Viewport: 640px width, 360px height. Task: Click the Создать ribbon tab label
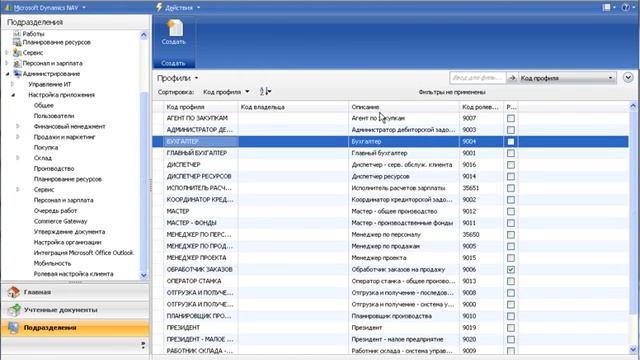click(173, 63)
